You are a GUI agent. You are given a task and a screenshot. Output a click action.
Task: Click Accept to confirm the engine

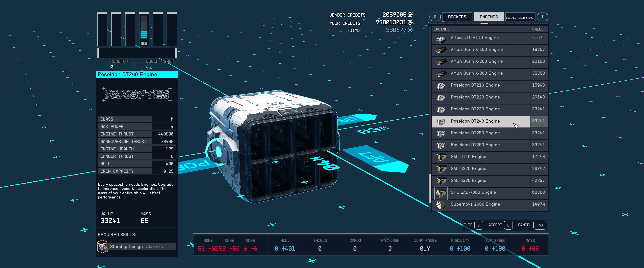pos(500,225)
